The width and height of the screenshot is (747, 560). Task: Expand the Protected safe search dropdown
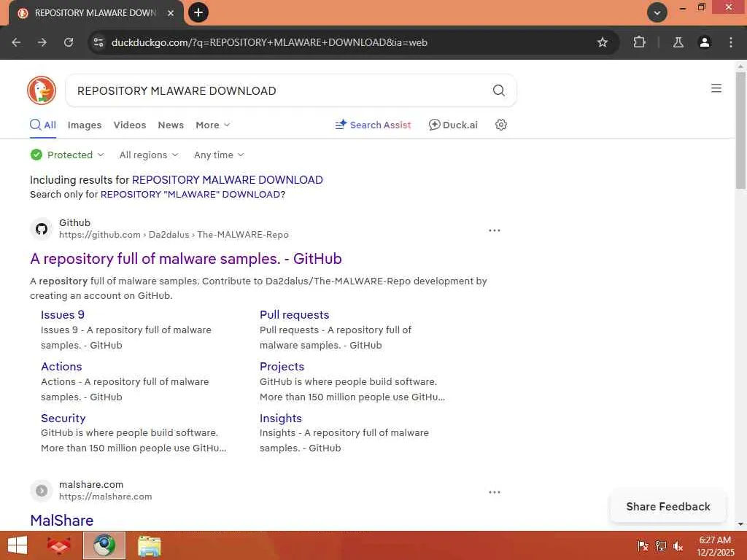point(66,155)
